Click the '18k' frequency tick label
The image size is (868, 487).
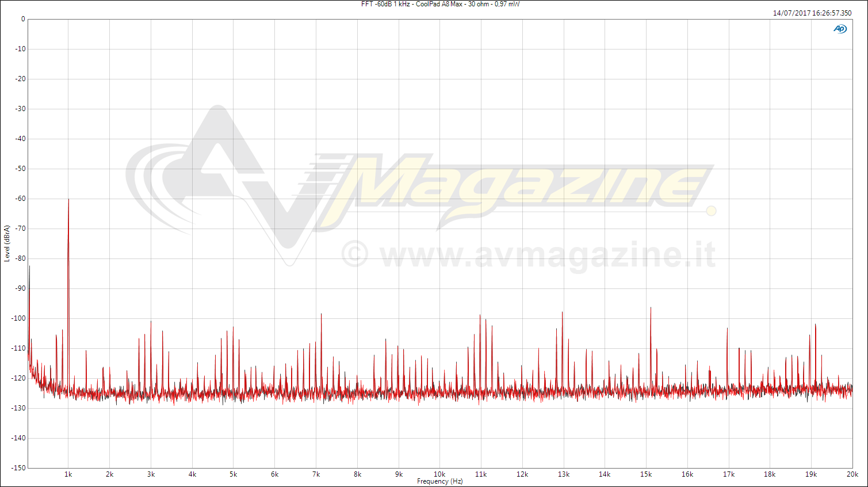[770, 474]
